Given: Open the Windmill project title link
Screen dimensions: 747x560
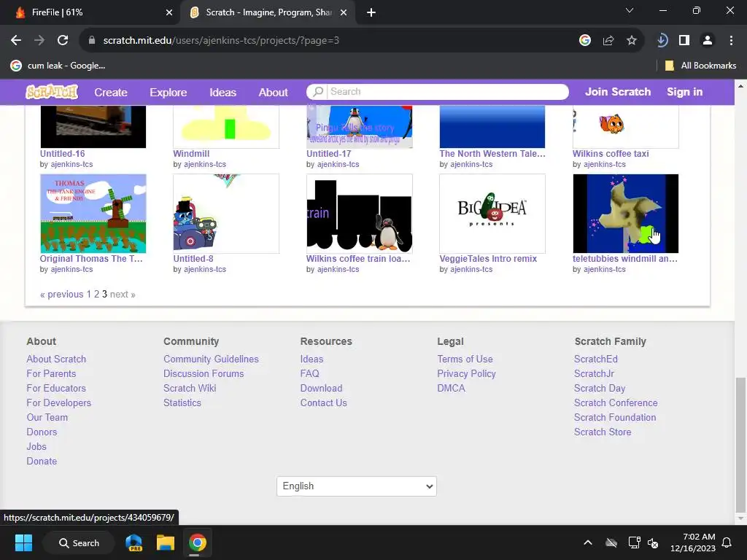Looking at the screenshot, I should click(191, 154).
